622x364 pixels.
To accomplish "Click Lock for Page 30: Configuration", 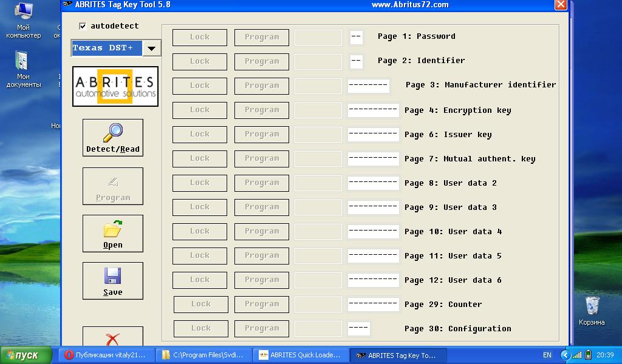I will [200, 328].
